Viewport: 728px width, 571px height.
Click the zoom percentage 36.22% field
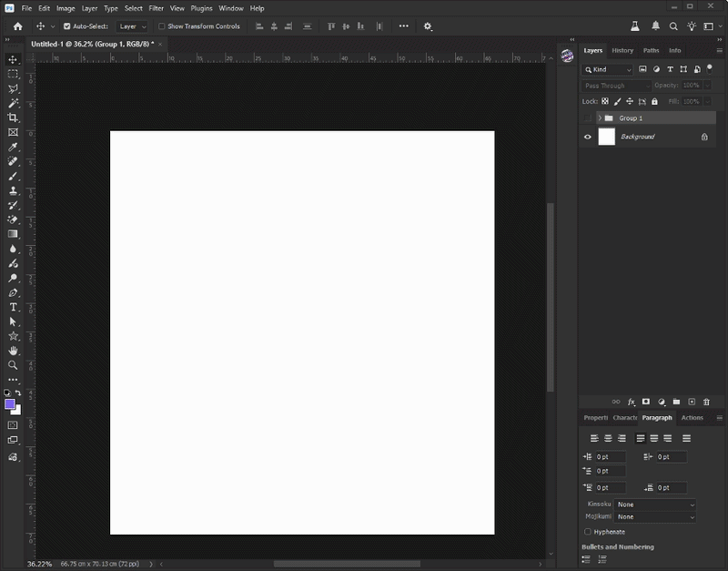39,564
